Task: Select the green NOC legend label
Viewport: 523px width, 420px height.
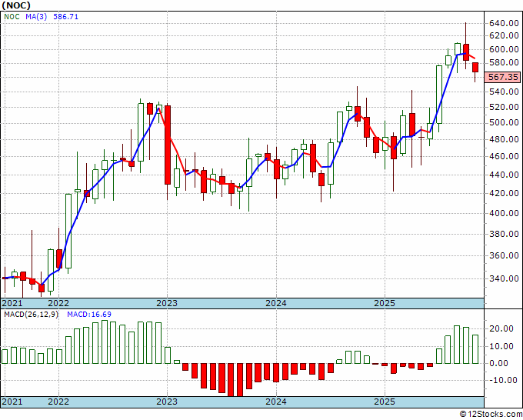Action: pos(12,16)
